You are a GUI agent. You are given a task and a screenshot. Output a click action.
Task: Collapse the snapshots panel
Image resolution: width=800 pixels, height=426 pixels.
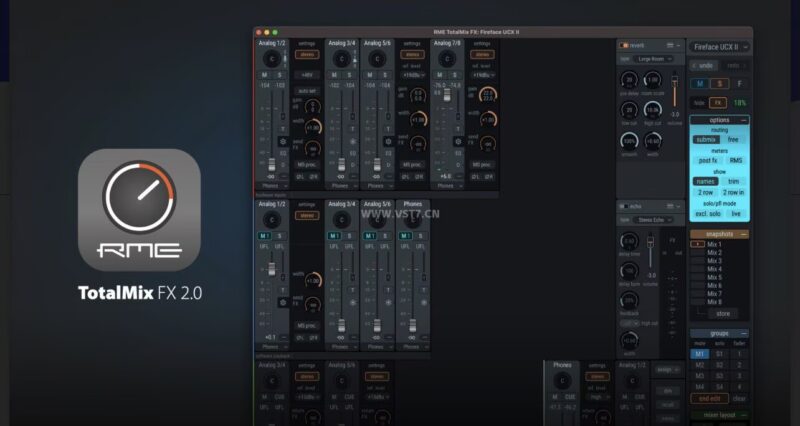coord(744,234)
